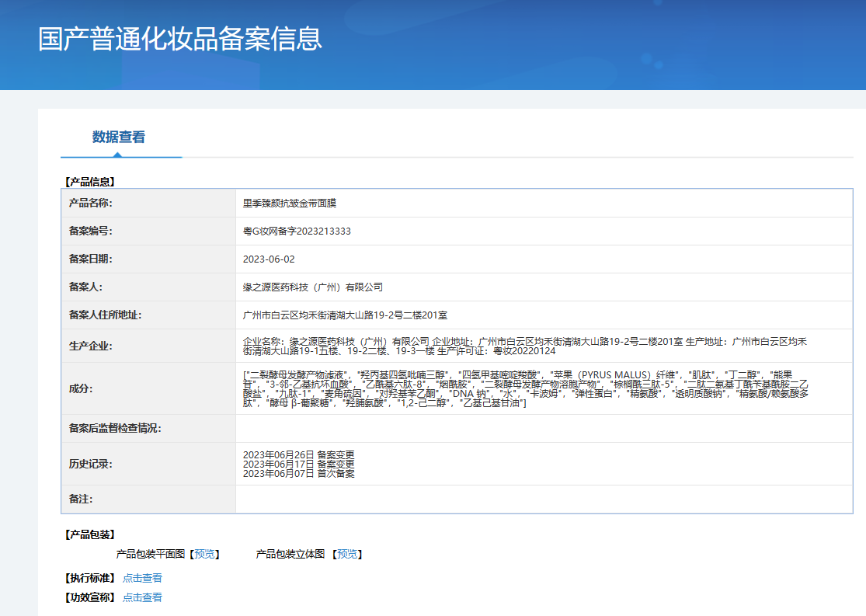
Task: Click the 【产品信息】 section heading
Action: point(89,182)
